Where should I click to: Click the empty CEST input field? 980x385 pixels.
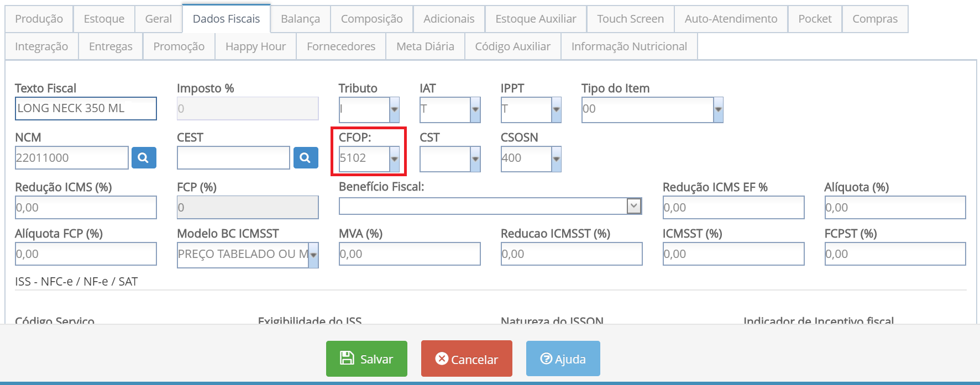click(x=233, y=158)
